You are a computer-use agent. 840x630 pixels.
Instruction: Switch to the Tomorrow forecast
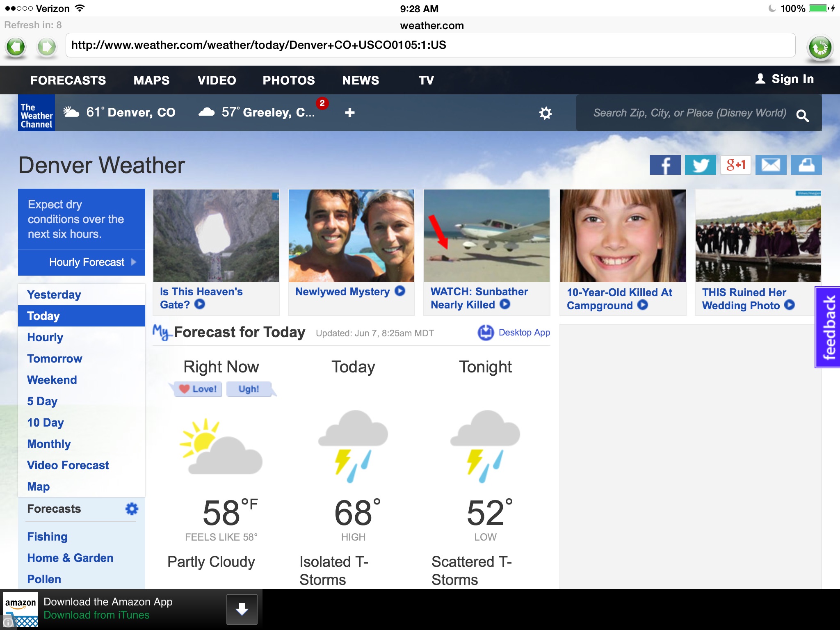coord(55,358)
